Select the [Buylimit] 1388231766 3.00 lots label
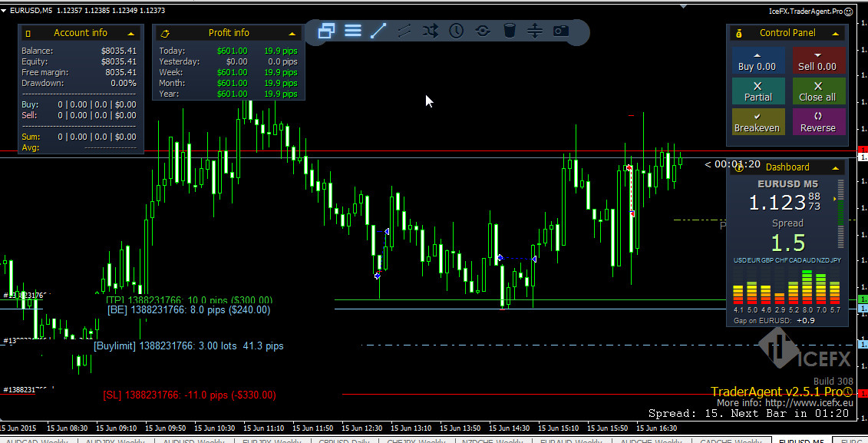Viewport: 868px width, 443px height. 188,346
